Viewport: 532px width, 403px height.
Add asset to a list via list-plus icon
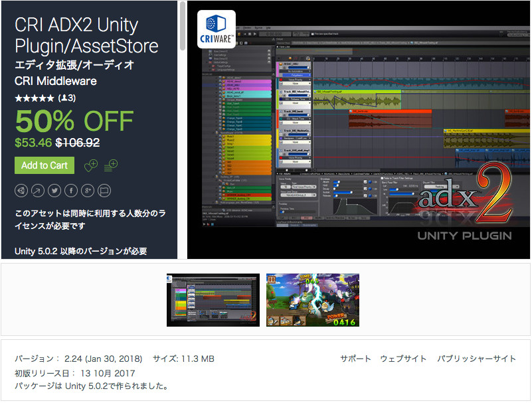pos(111,165)
